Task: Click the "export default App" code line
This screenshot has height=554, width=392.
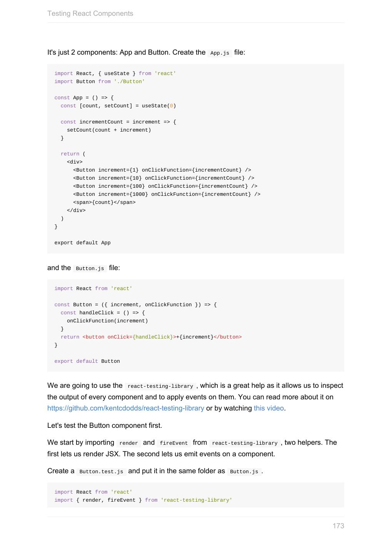Action: point(82,243)
